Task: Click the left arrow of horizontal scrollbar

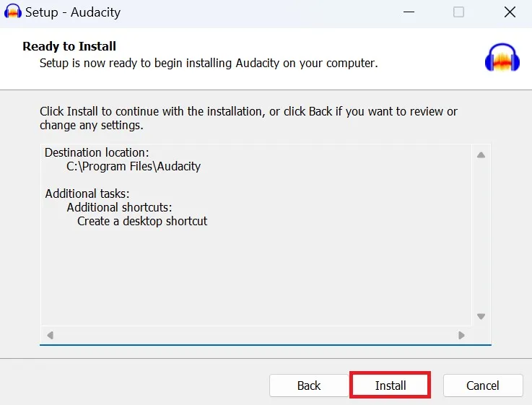Action: tap(51, 335)
